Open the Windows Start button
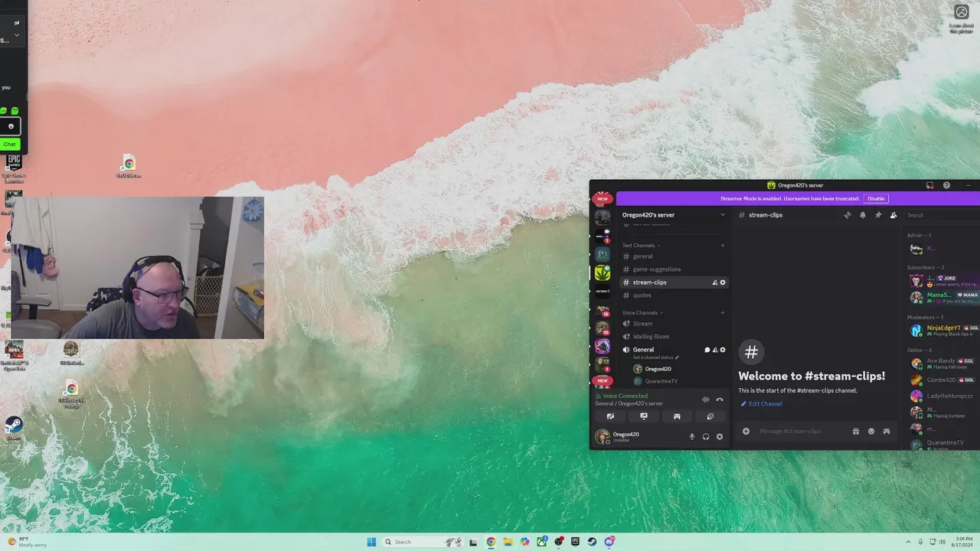The width and height of the screenshot is (980, 551). pos(371,542)
